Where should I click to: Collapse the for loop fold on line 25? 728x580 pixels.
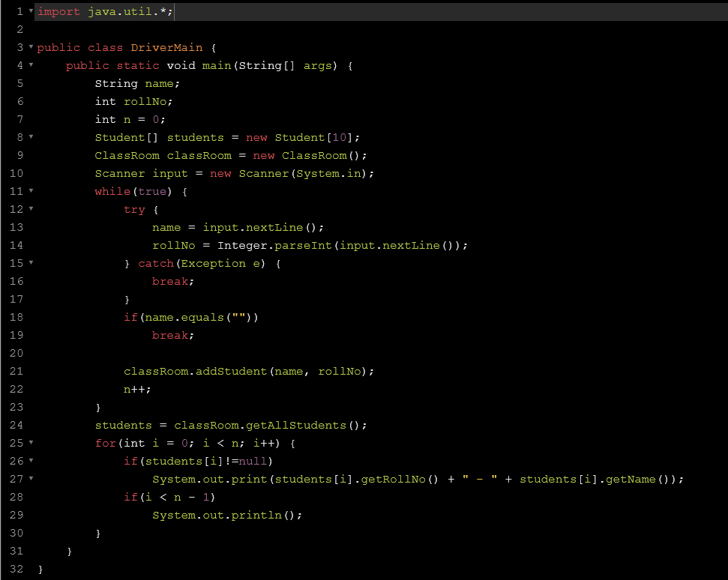coord(30,443)
